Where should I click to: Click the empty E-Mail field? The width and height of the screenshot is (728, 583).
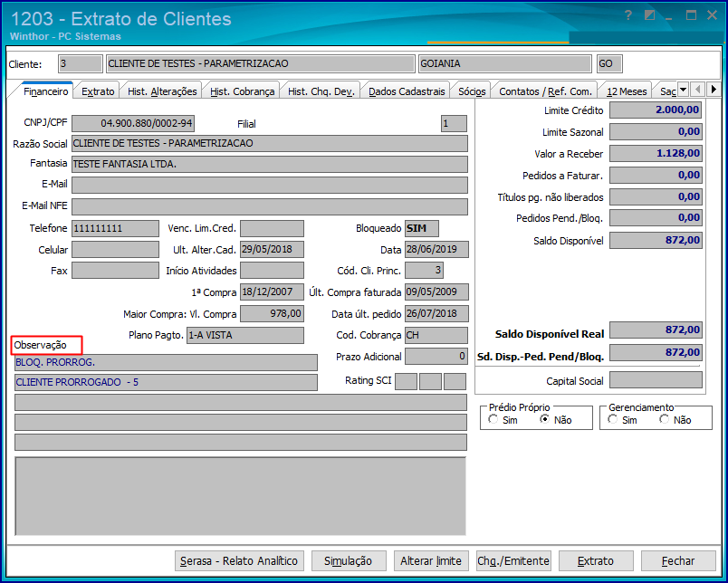tap(270, 185)
